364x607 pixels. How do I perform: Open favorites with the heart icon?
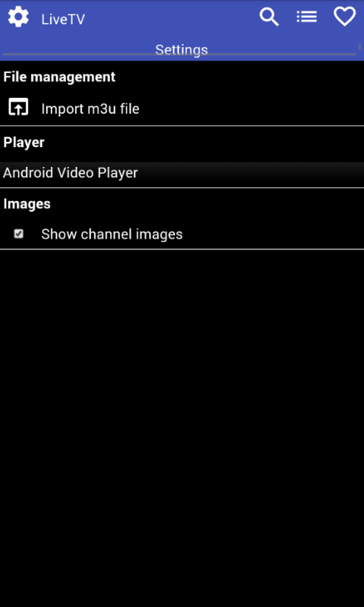(x=344, y=17)
